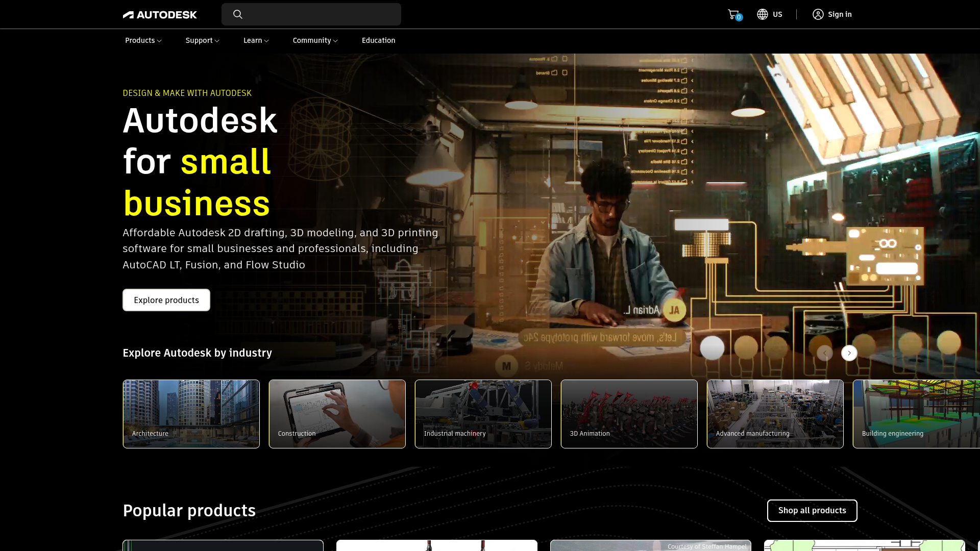980x551 pixels.
Task: Expand the Products menu
Action: (x=143, y=40)
